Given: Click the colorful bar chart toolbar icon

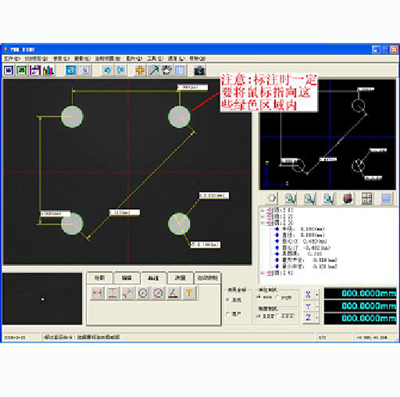Looking at the screenshot, I should tap(49, 70).
